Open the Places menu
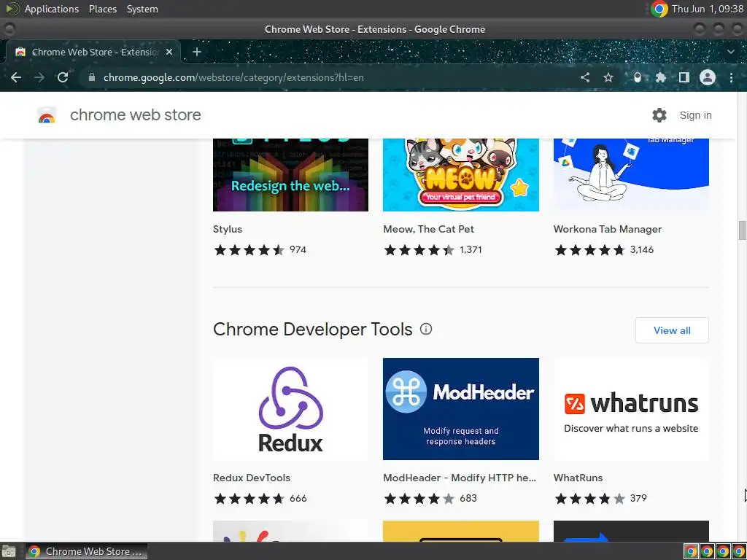This screenshot has height=560, width=747. coord(102,9)
